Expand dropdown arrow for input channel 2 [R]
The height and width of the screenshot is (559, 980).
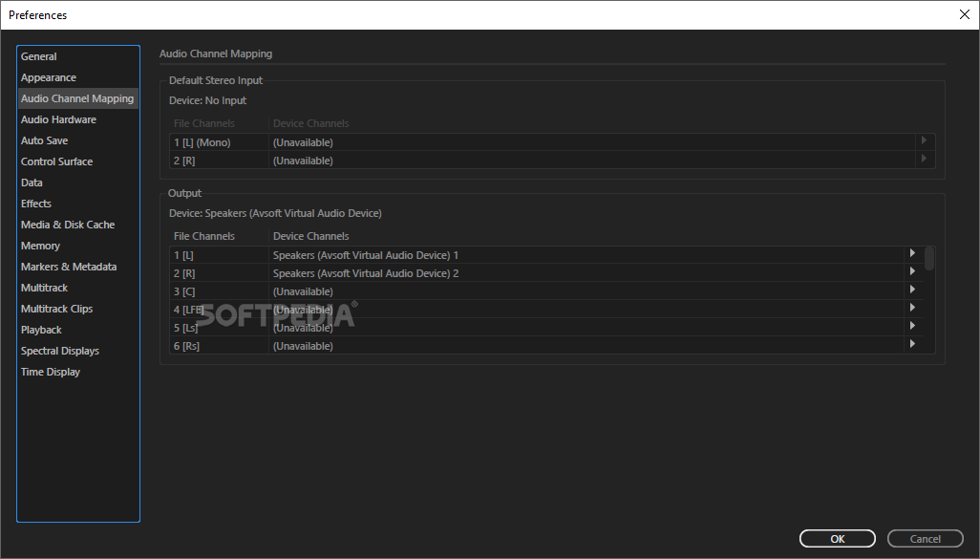point(924,159)
